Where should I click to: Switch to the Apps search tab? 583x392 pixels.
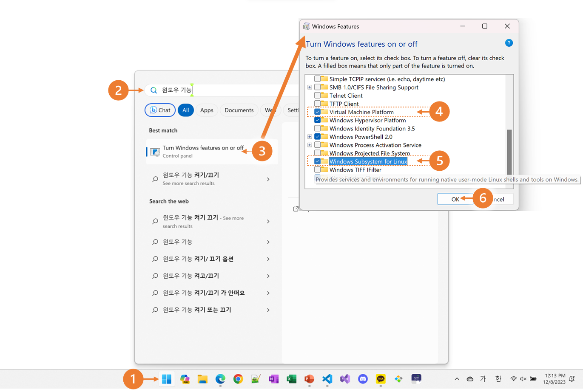[207, 110]
